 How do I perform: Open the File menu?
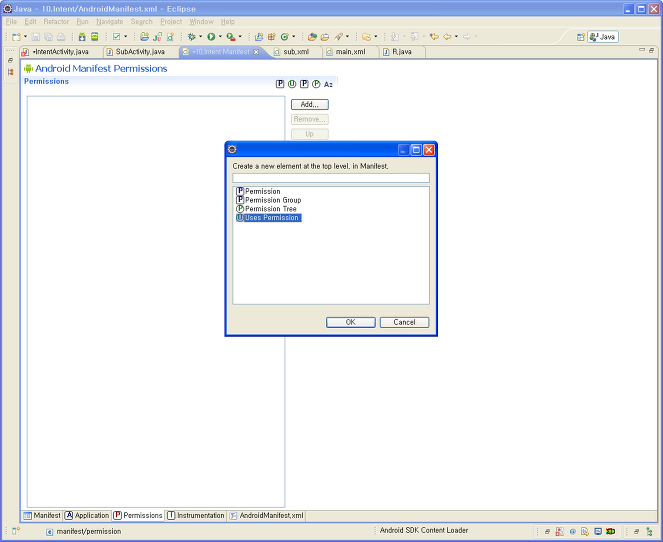11,22
